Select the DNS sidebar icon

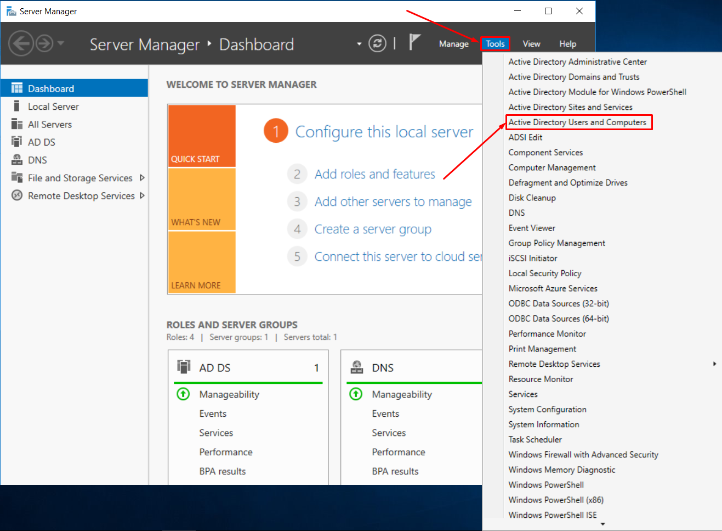(17, 160)
